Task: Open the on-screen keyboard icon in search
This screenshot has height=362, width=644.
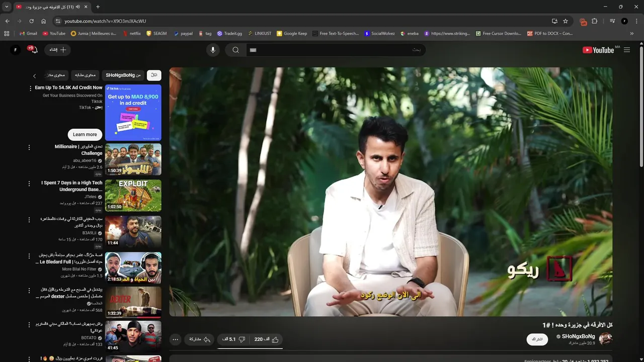Action: pos(253,50)
